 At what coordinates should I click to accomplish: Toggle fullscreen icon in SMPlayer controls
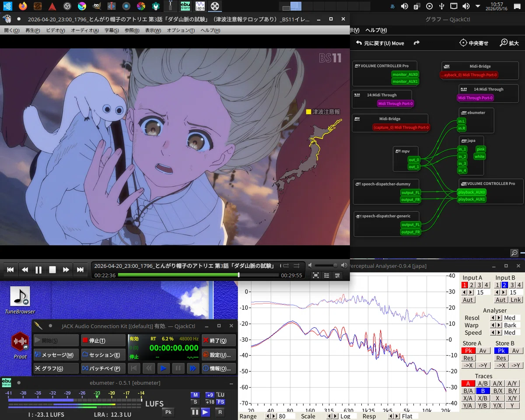(x=316, y=275)
